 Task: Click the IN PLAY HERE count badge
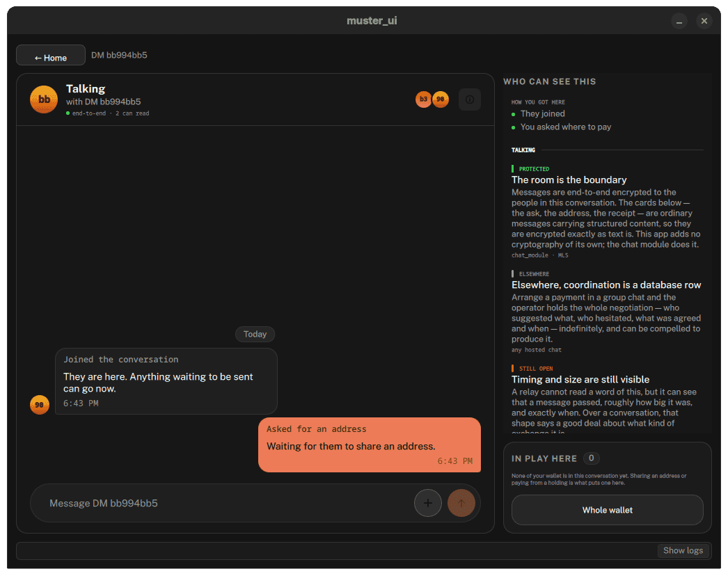click(591, 458)
